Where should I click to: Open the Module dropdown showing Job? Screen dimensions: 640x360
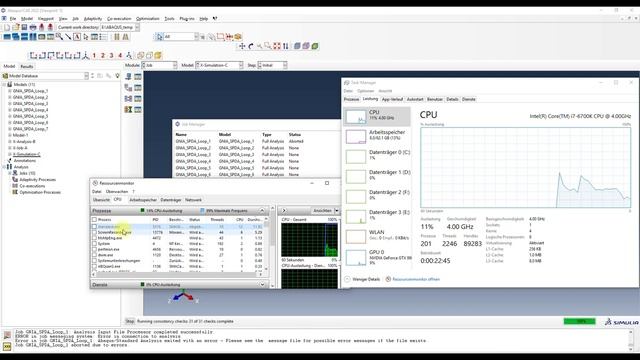(x=159, y=65)
